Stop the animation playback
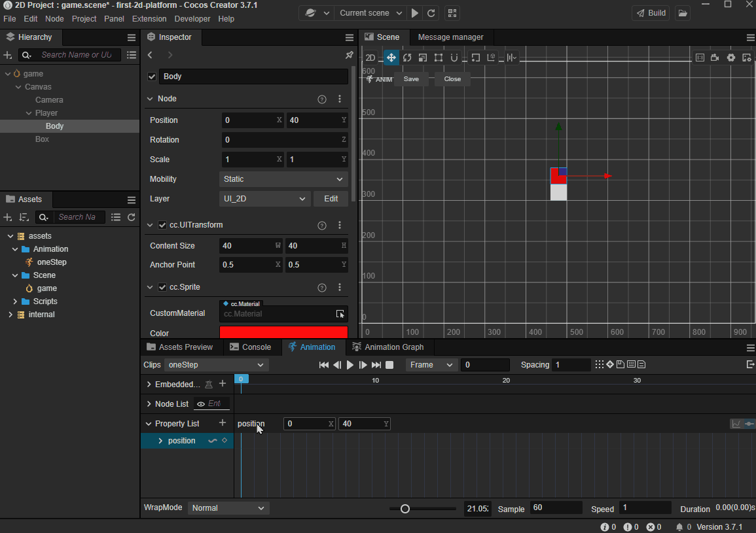The height and width of the screenshot is (533, 756). pyautogui.click(x=389, y=365)
